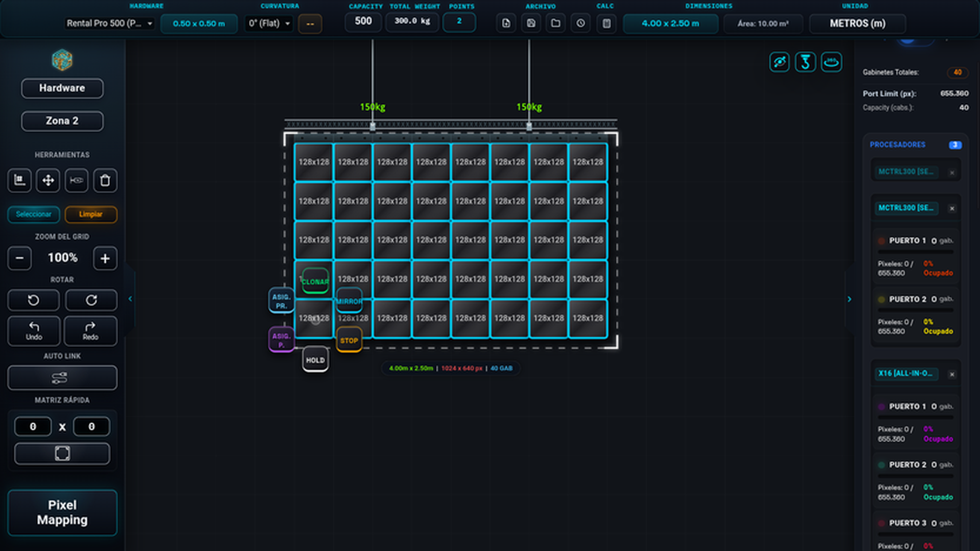This screenshot has height=551, width=980.
Task: Click the trash delete tool
Action: tap(105, 181)
